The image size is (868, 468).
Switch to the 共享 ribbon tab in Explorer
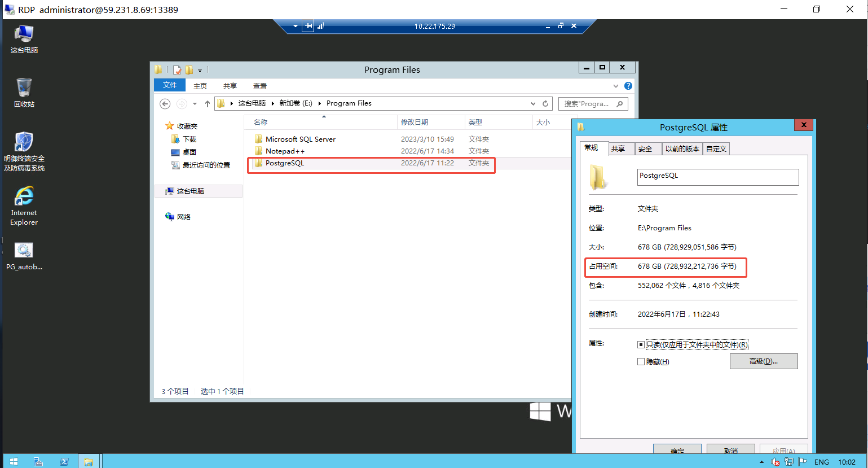point(230,86)
